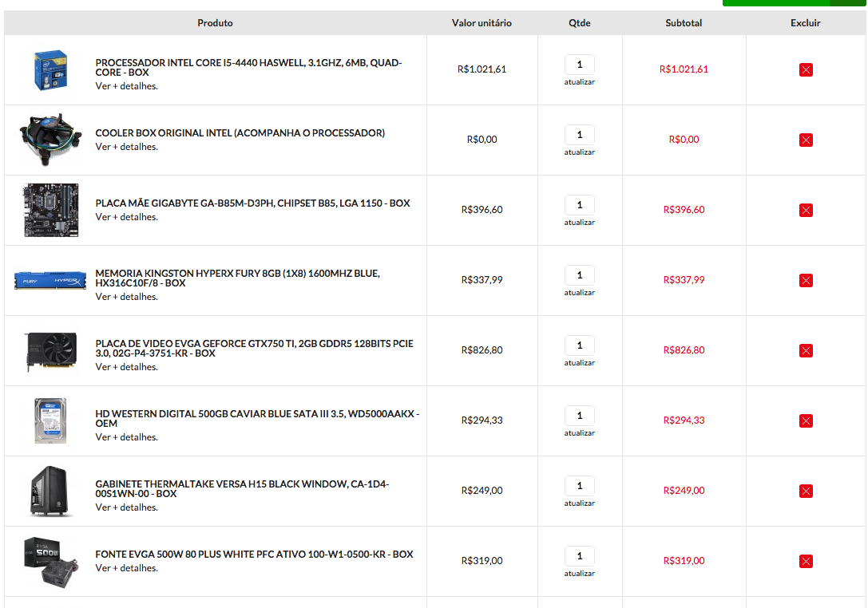Image resolution: width=868 pixels, height=608 pixels.
Task: Click the 'Qtde' column header
Action: click(x=580, y=23)
